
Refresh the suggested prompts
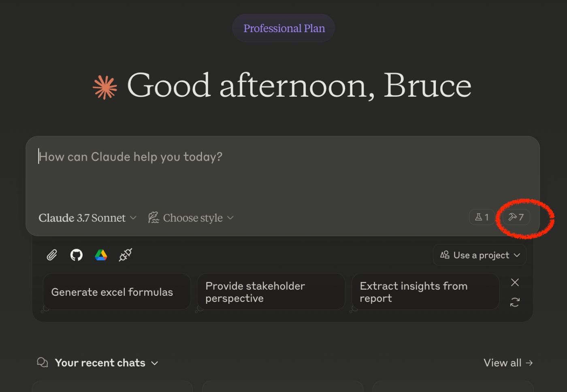pyautogui.click(x=515, y=302)
